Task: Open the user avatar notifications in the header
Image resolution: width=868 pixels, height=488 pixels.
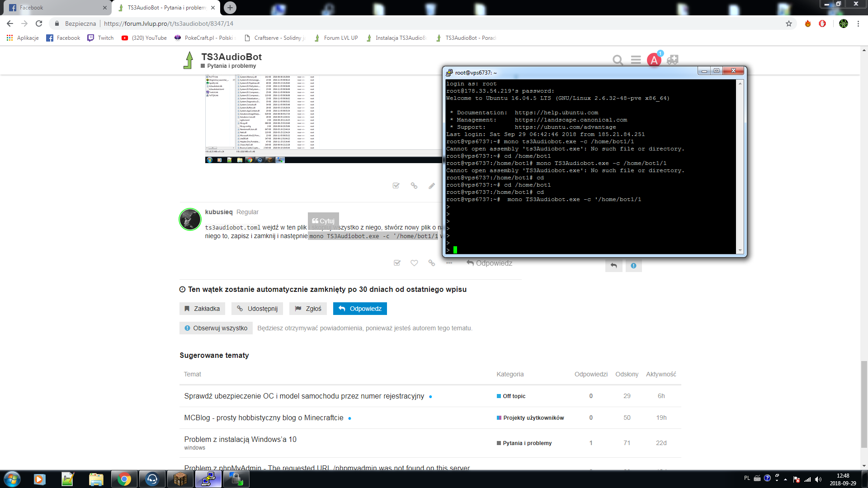Action: [x=654, y=60]
